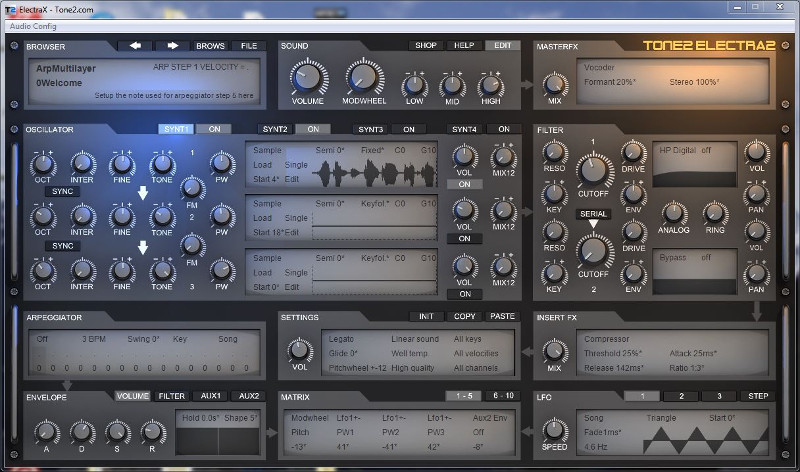Open the HELP button
The image size is (800, 472).
click(464, 45)
